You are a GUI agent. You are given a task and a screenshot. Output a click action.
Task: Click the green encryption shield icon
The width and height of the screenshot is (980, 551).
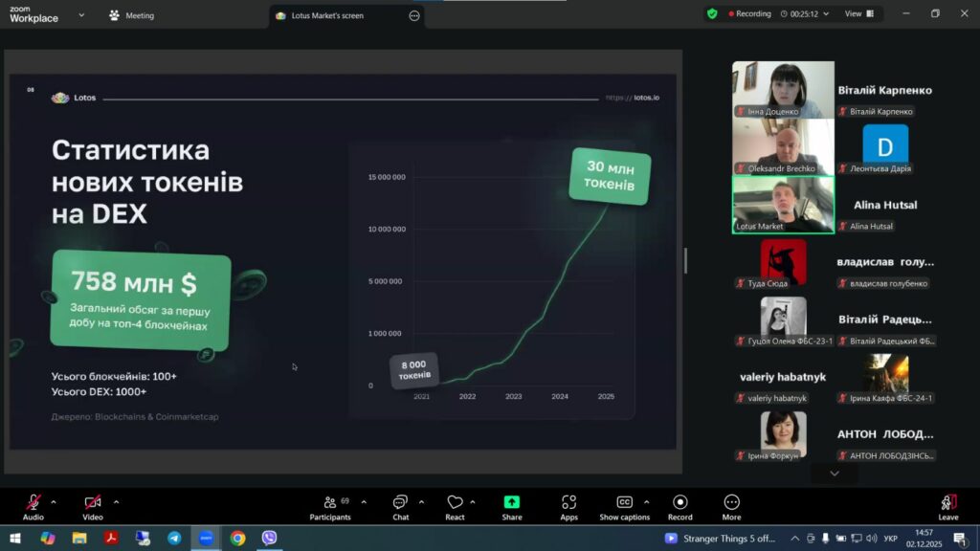(x=712, y=14)
